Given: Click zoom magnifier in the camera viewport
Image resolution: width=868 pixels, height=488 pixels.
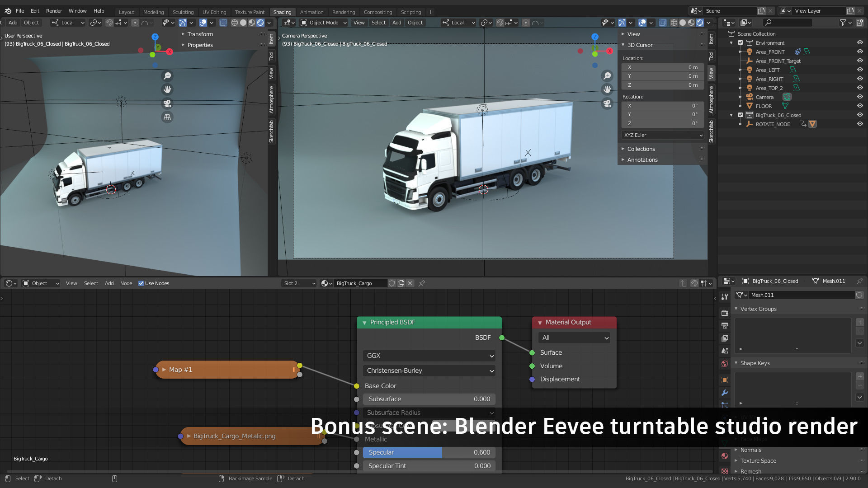Looking at the screenshot, I should (x=607, y=76).
